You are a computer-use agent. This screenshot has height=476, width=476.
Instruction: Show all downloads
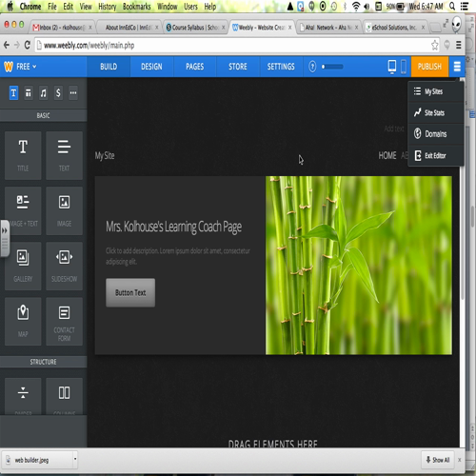tap(438, 460)
